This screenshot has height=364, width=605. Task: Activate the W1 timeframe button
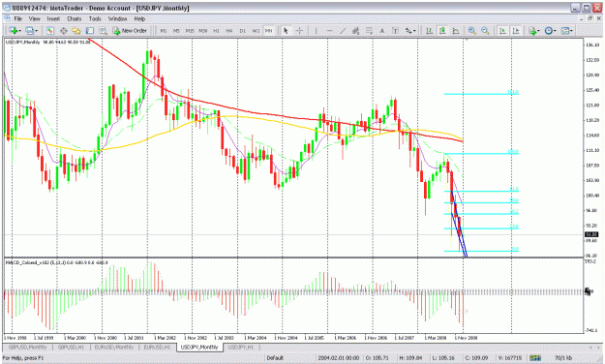tap(256, 30)
